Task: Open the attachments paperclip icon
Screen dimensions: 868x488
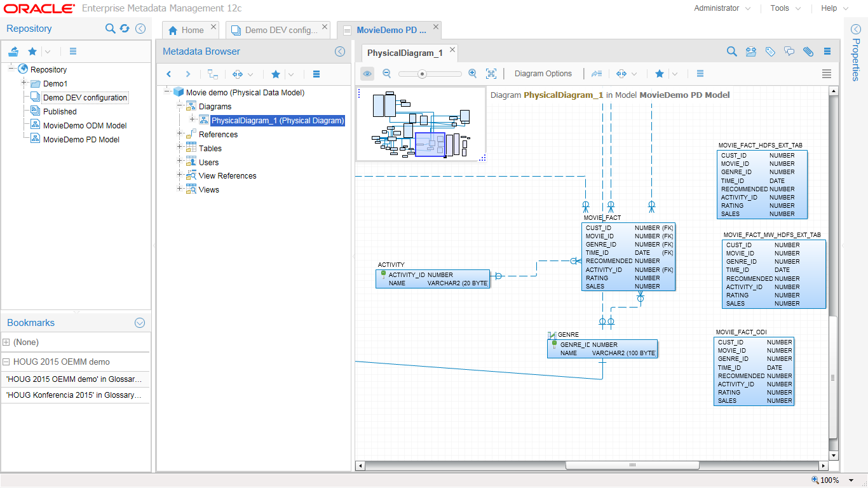Action: click(x=808, y=51)
